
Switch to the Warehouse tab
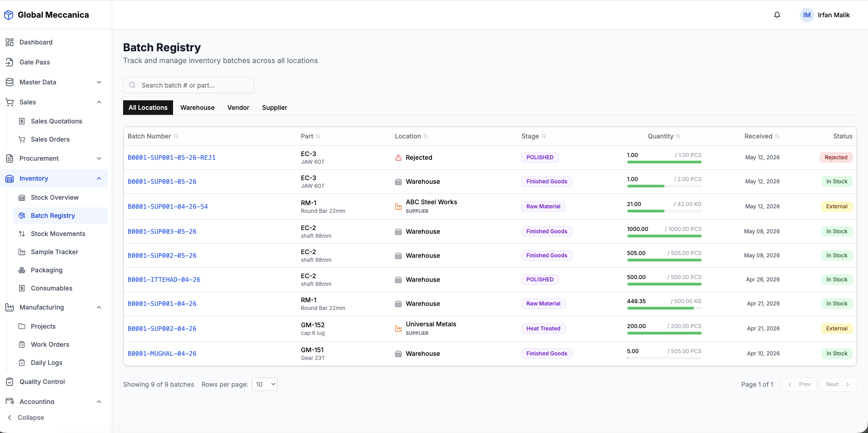198,108
